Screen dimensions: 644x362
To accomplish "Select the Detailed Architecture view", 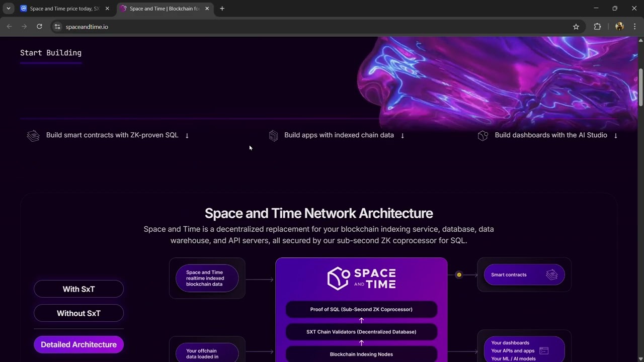I will click(x=78, y=344).
